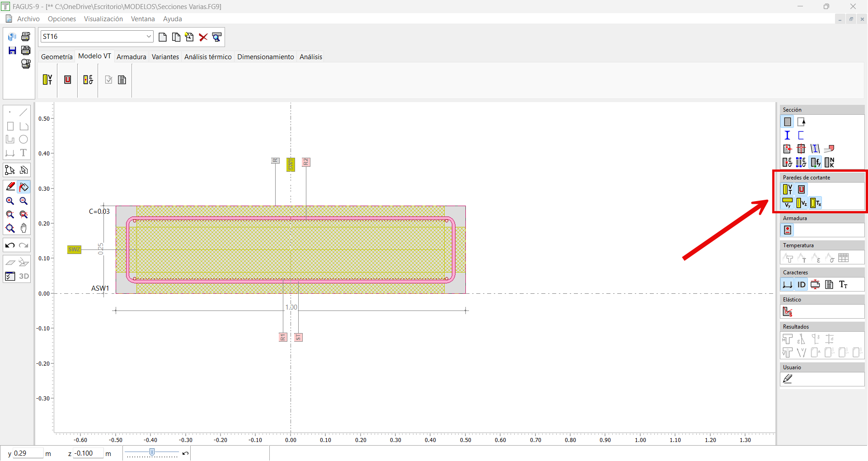Open the Dimensionamiento tab

(265, 57)
